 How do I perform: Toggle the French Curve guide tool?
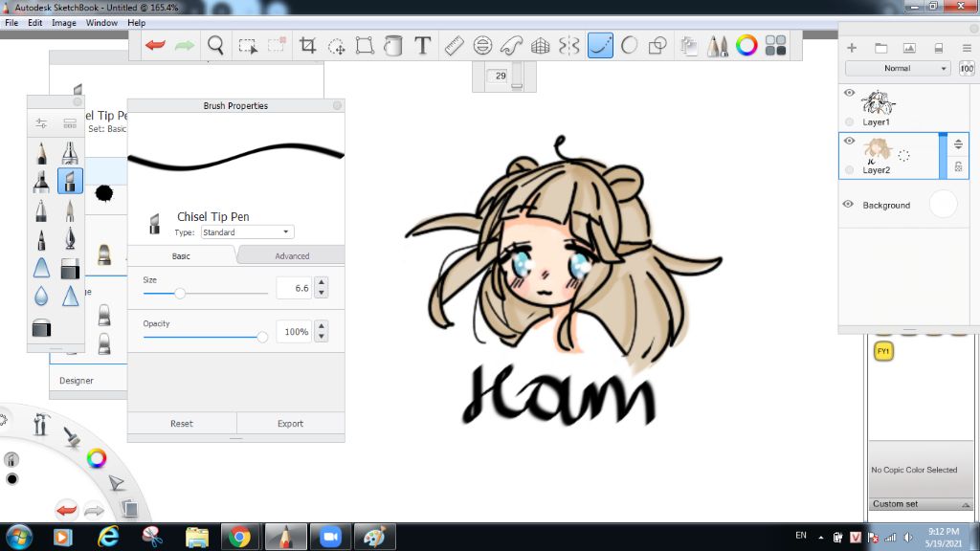[x=511, y=46]
